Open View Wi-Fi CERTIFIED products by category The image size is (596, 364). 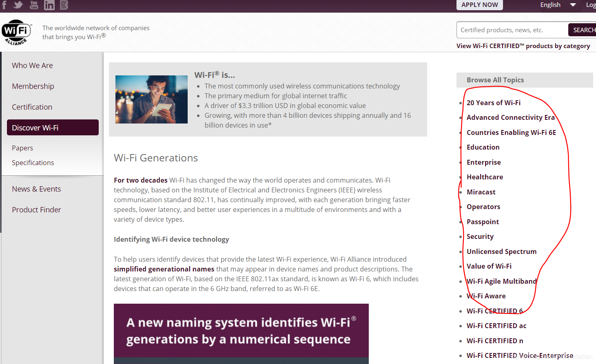pos(523,46)
